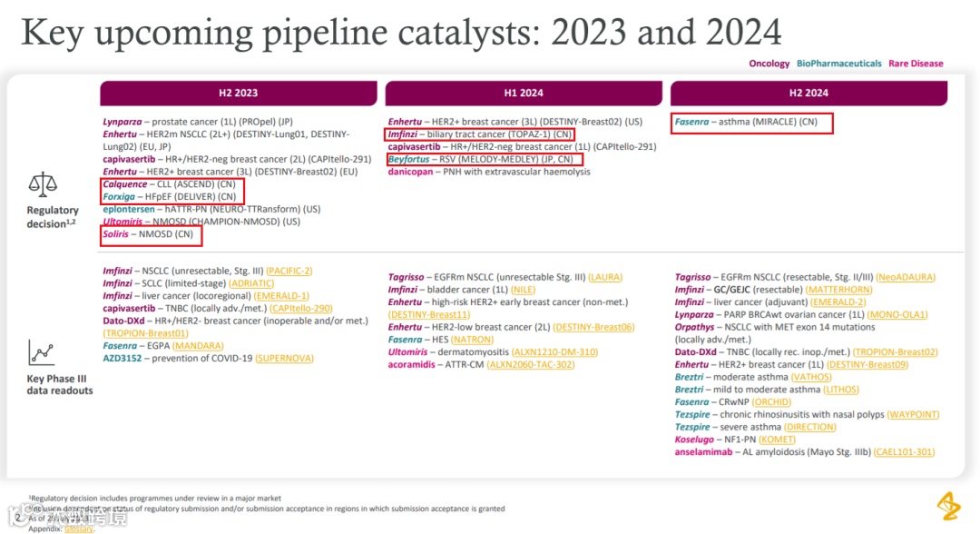The image size is (980, 534).
Task: Open the LAURA trial link
Action: (x=605, y=277)
